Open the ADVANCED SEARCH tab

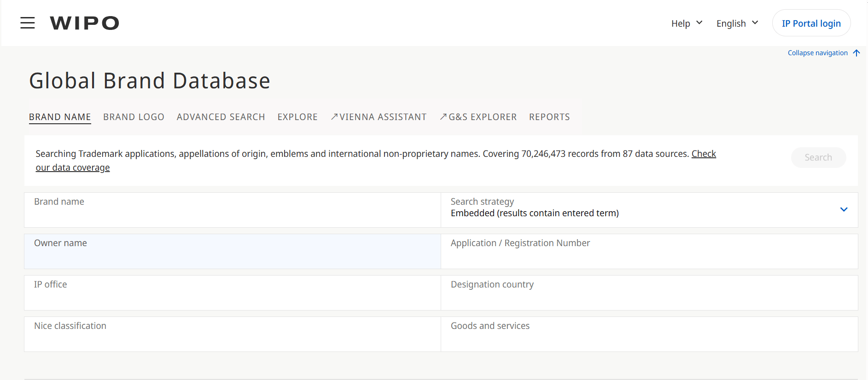click(x=221, y=117)
